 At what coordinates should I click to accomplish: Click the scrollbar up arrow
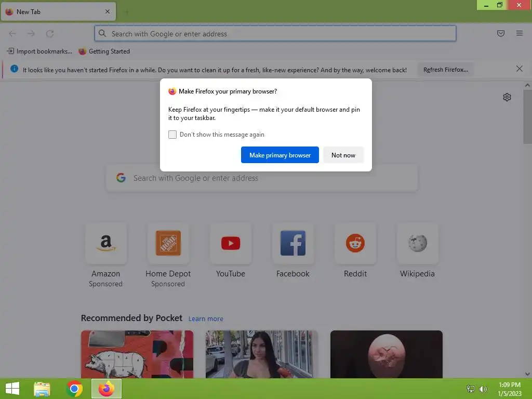pos(527,86)
